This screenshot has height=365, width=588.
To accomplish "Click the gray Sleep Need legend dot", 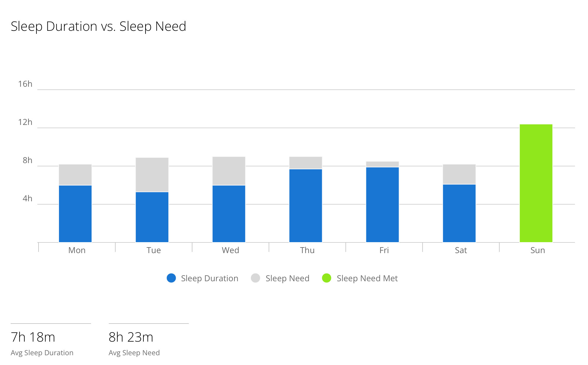I will (255, 278).
